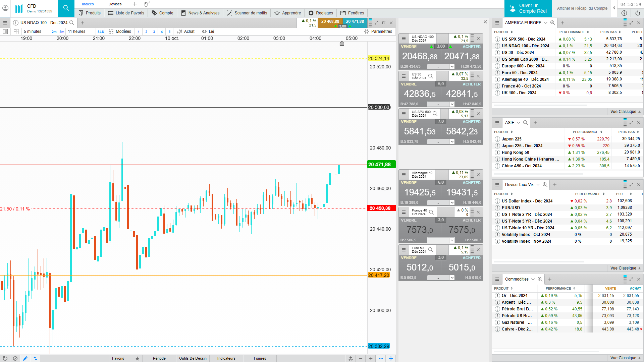Click zoom magnifier beside AMERICA EUROPE
The width and height of the screenshot is (644, 362).
click(552, 23)
